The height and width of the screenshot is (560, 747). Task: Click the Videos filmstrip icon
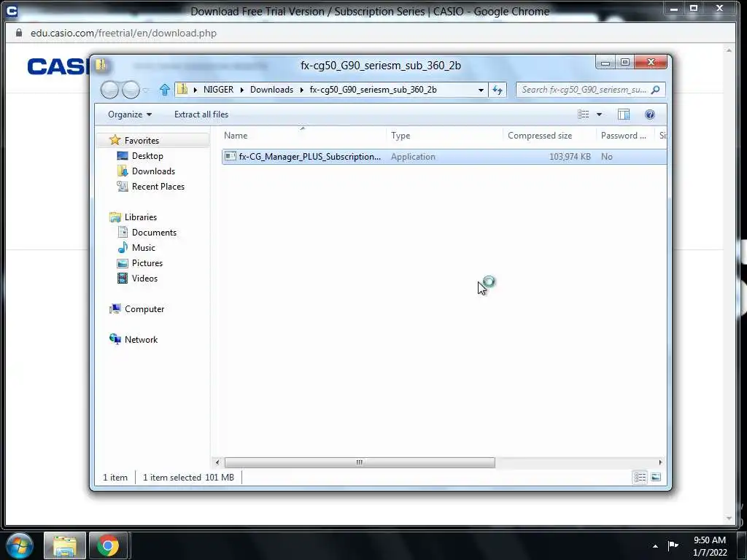click(123, 278)
